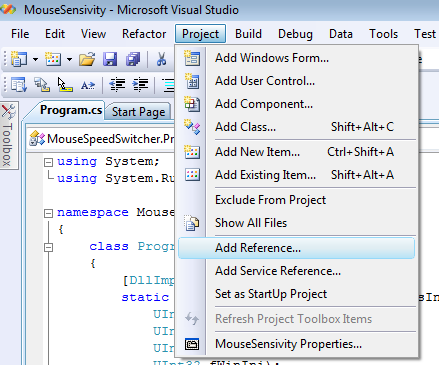The image size is (439, 365).
Task: Collapse the namespace code block
Action: [x=49, y=213]
